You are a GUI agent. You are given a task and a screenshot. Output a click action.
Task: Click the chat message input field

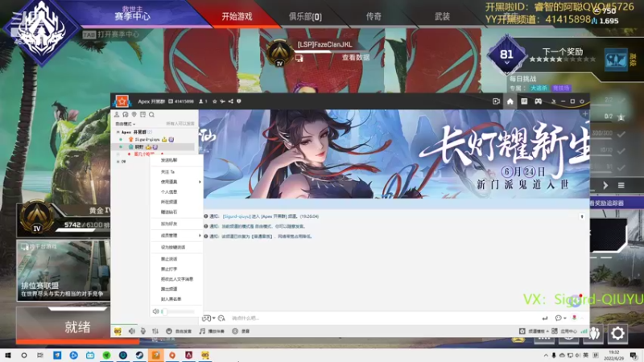click(382, 318)
